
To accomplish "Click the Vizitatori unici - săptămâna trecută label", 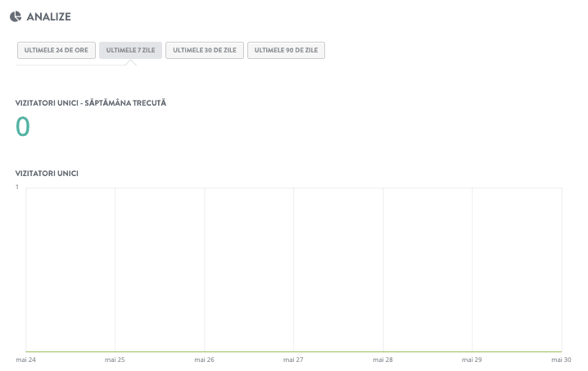I will (91, 103).
